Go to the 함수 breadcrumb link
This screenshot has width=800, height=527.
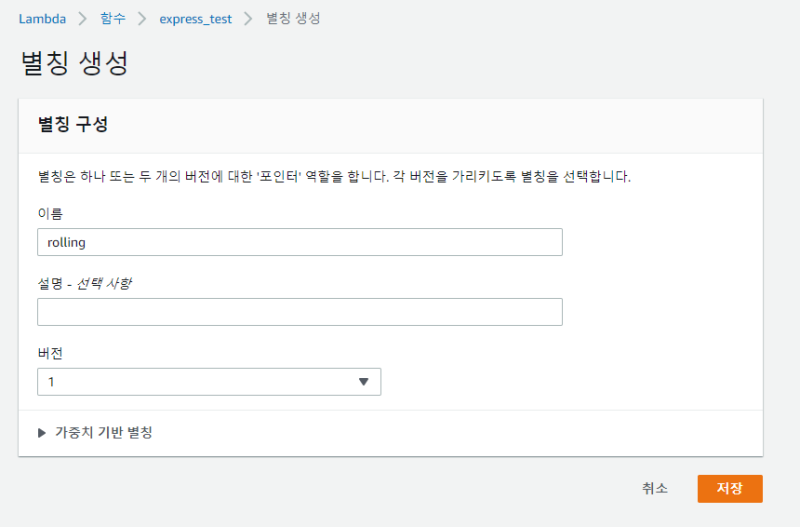112,19
